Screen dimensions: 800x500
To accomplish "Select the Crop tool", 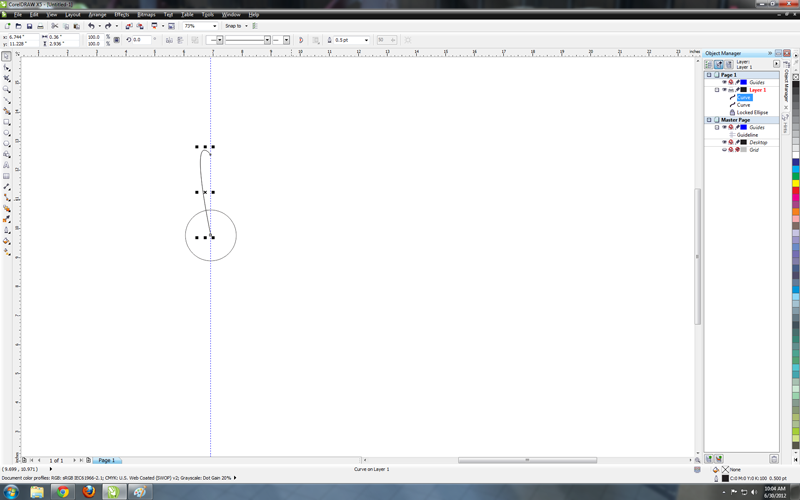I will tap(6, 78).
